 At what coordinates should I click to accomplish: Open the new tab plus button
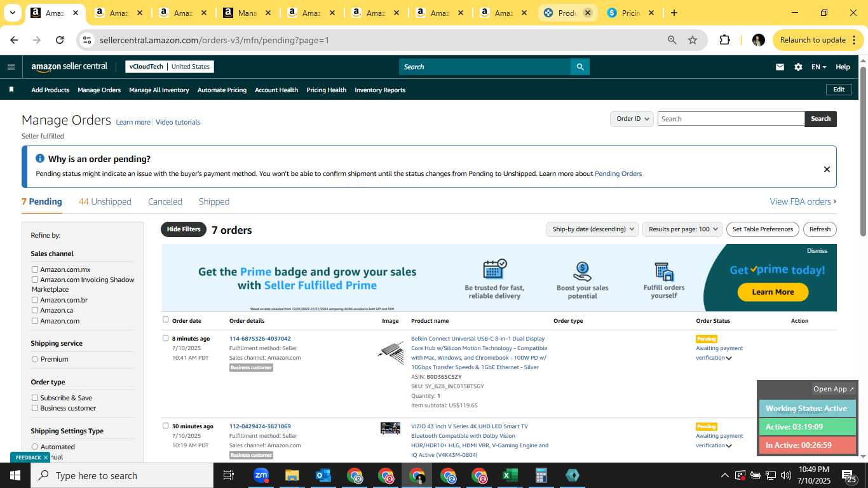pos(674,13)
